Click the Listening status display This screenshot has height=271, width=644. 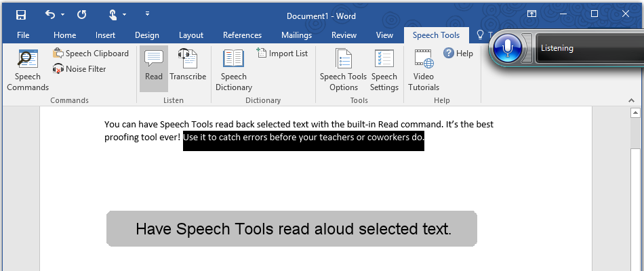590,49
